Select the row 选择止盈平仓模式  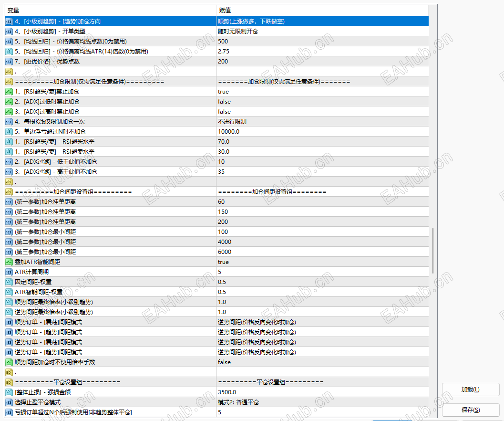pos(216,402)
